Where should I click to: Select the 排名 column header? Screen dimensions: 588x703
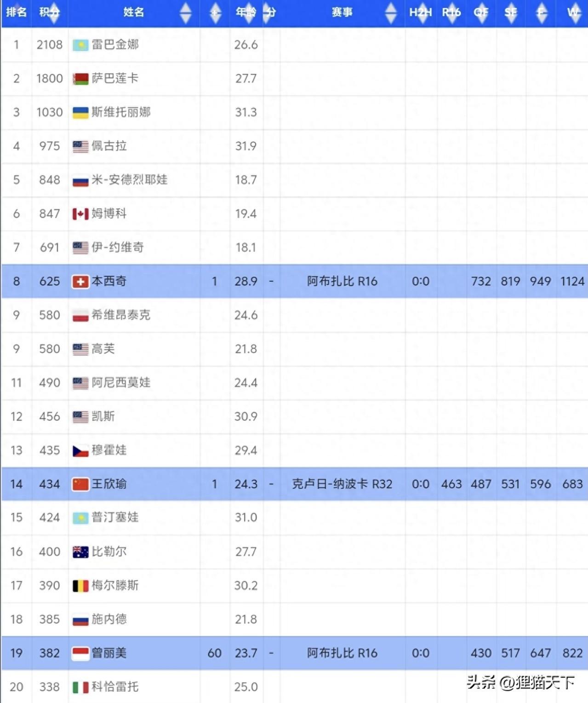tap(16, 12)
